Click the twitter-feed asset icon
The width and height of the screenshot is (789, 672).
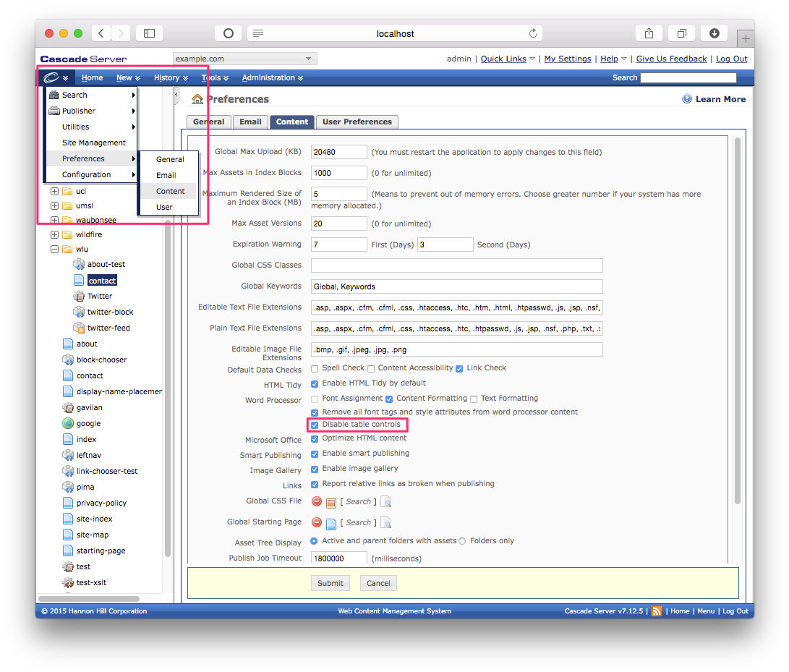click(79, 328)
